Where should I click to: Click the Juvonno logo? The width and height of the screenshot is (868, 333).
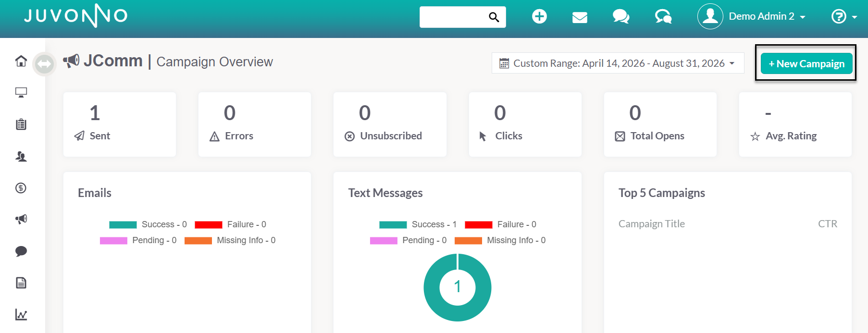pos(76,16)
